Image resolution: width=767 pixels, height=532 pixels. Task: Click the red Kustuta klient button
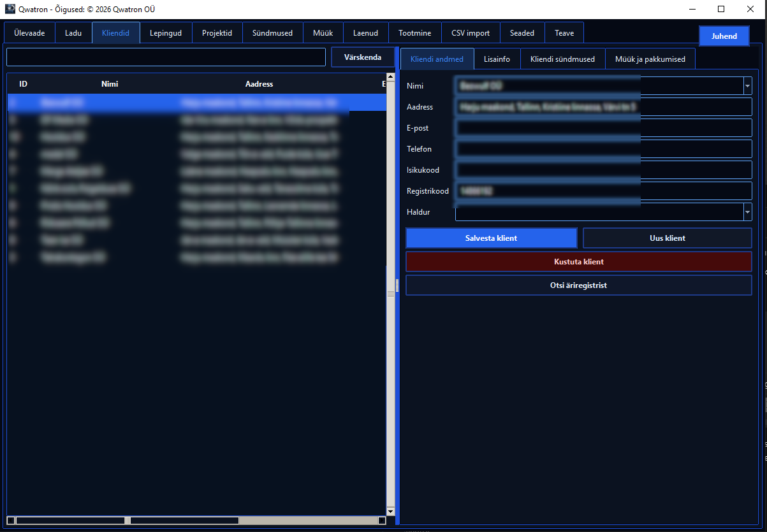(x=579, y=262)
